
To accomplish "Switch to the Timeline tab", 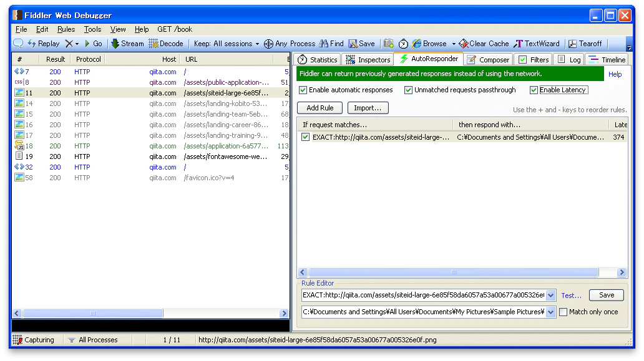I will pyautogui.click(x=607, y=59).
